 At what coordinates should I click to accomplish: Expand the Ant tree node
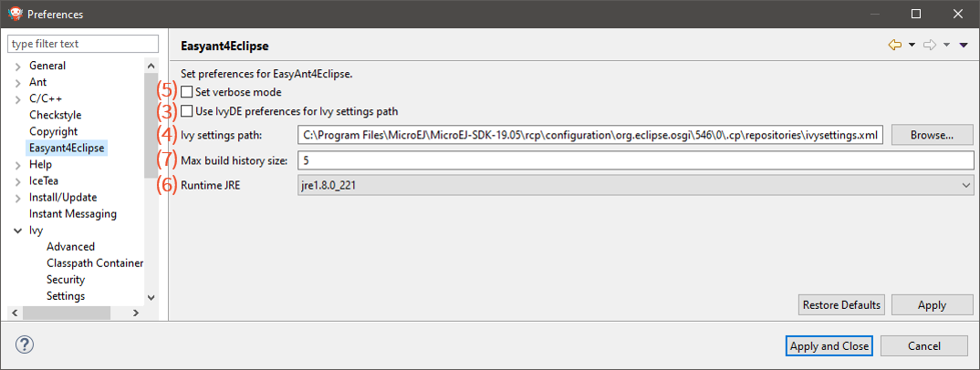[18, 82]
